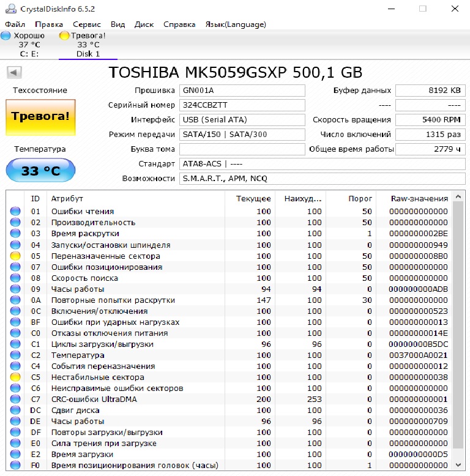The image size is (470, 476).
Task: Click blue status icon for BF Ошибки при ударных нагрузках
Action: (15, 322)
